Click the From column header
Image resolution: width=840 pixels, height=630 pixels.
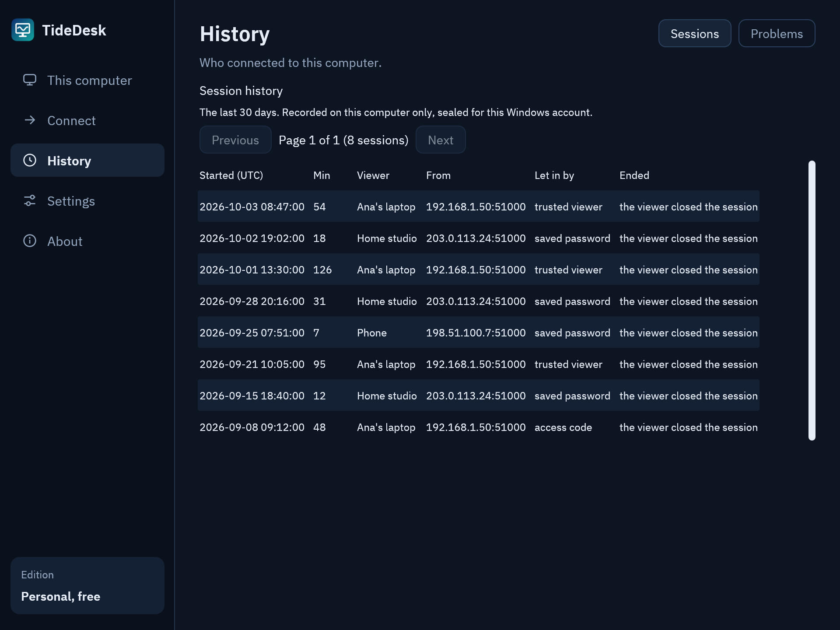(x=438, y=175)
